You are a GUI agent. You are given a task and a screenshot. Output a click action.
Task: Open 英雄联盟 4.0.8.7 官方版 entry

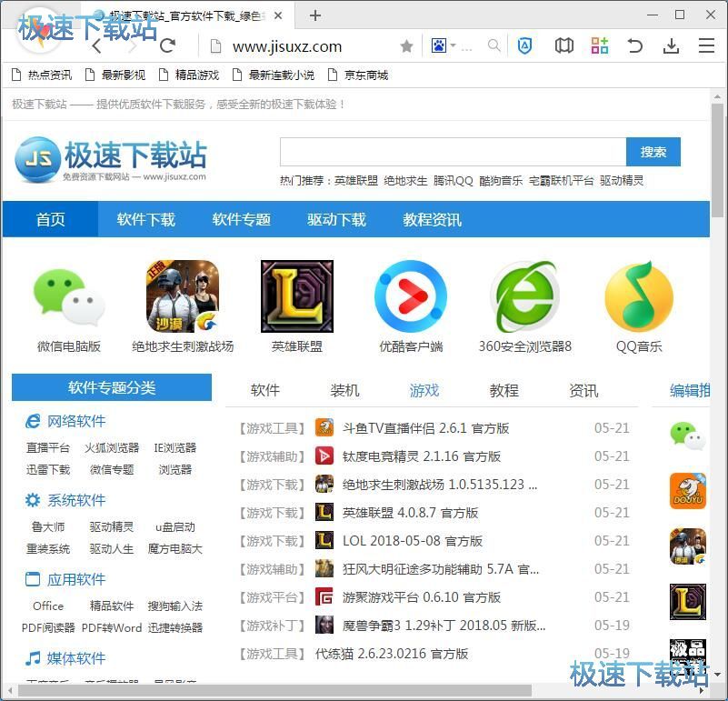click(x=411, y=513)
